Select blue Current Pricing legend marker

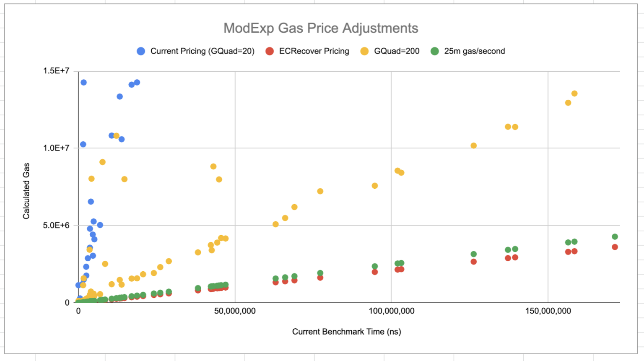click(x=141, y=51)
